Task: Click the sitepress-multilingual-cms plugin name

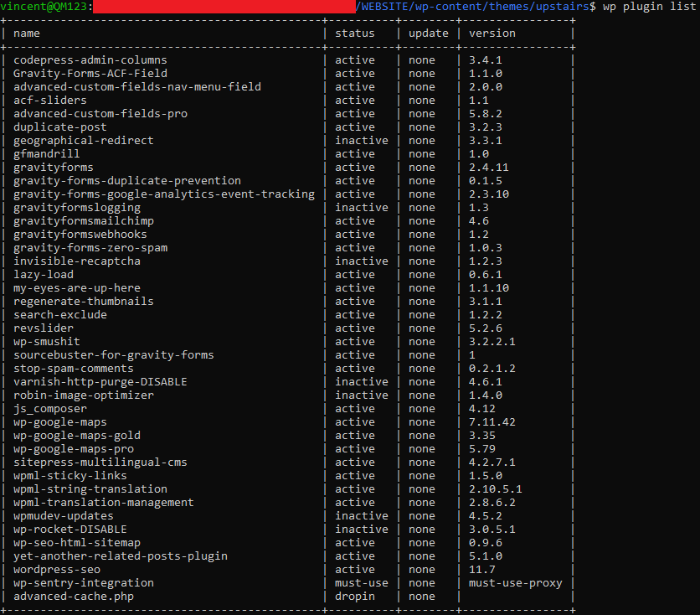Action: coord(100,463)
